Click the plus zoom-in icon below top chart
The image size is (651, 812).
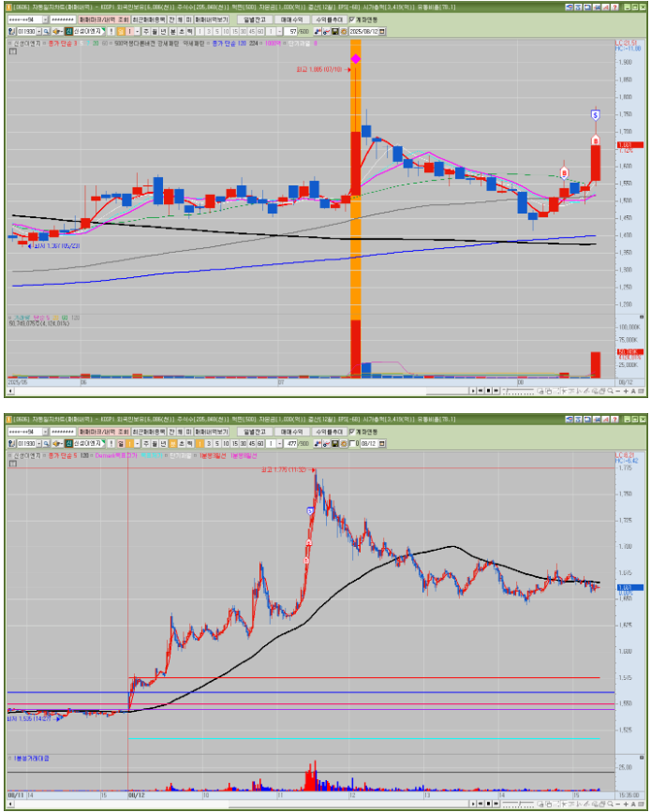click(626, 391)
